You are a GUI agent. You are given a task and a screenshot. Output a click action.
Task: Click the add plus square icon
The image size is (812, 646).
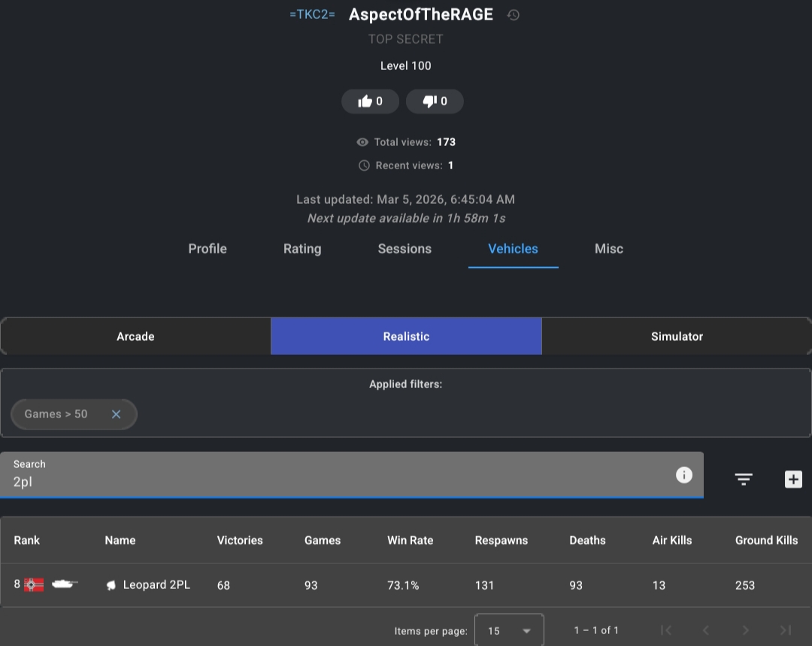click(x=793, y=479)
